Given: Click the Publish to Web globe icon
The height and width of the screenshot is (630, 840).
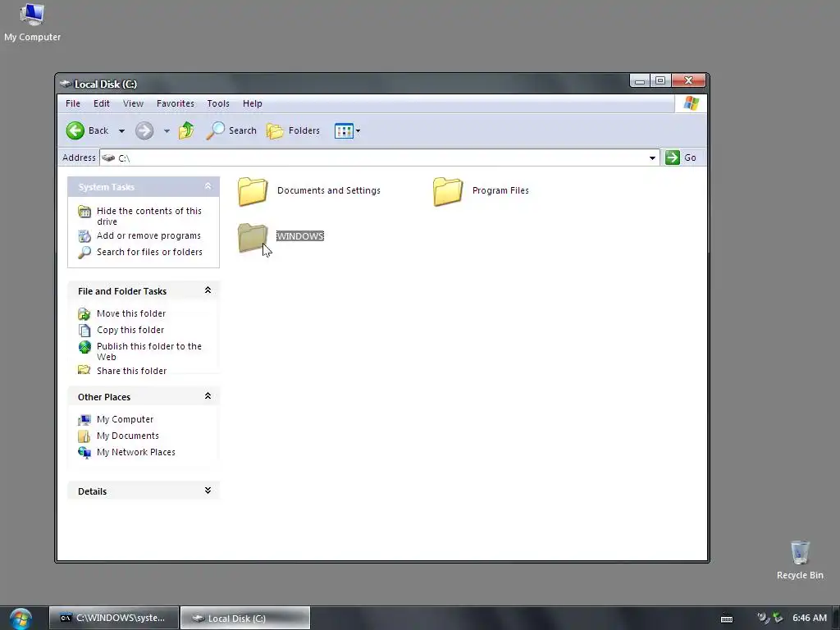Looking at the screenshot, I should pos(84,347).
